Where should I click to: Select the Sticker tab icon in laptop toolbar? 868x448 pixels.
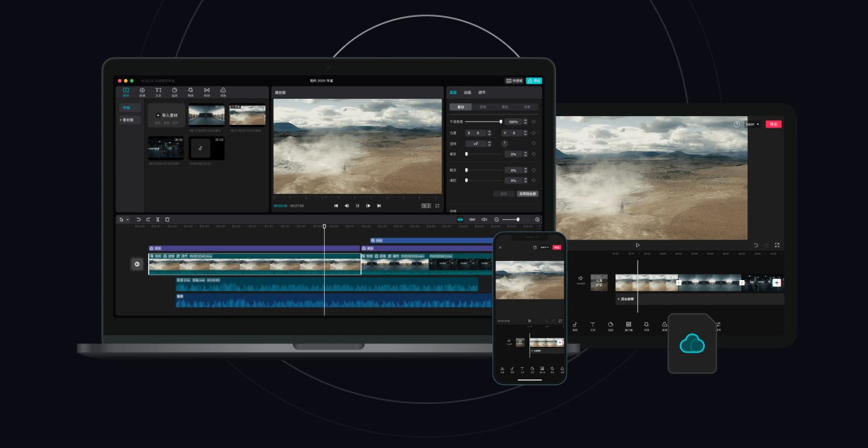(174, 91)
